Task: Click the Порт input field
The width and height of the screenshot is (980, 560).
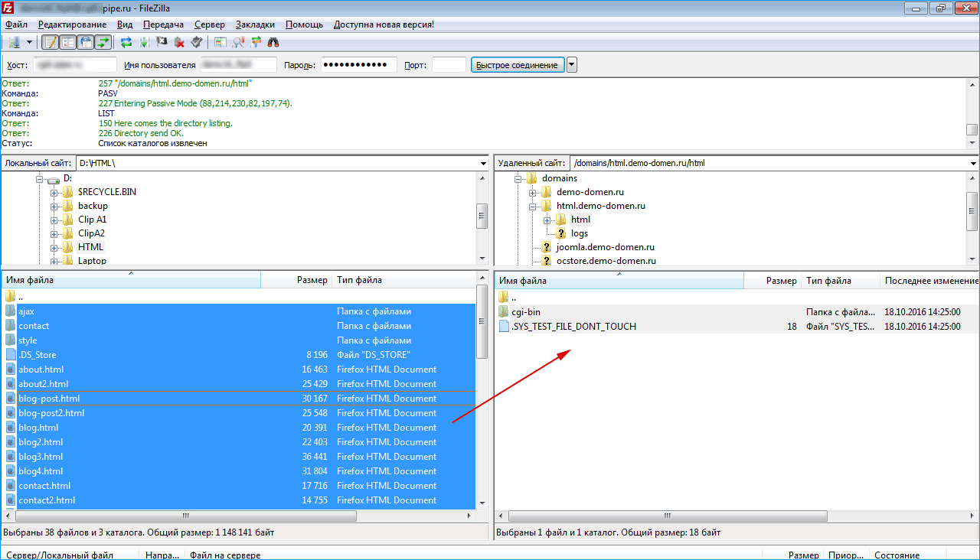Action: tap(449, 65)
